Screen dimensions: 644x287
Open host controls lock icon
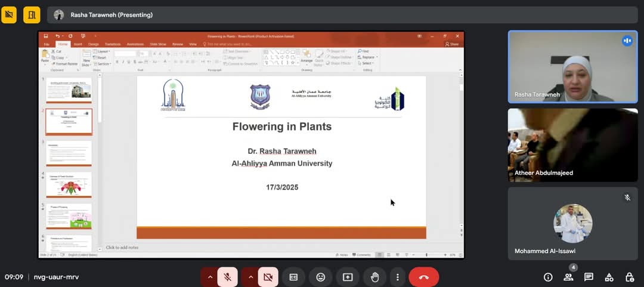629,277
